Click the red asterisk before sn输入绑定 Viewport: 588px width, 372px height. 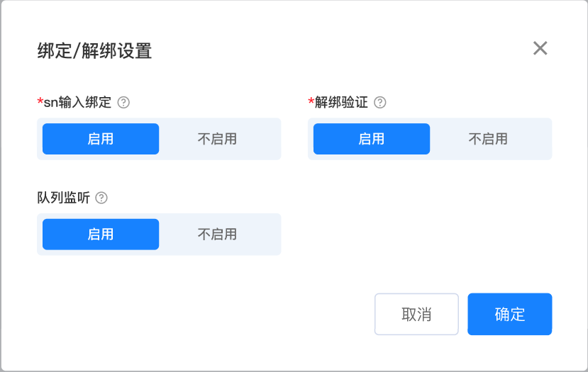coord(40,101)
